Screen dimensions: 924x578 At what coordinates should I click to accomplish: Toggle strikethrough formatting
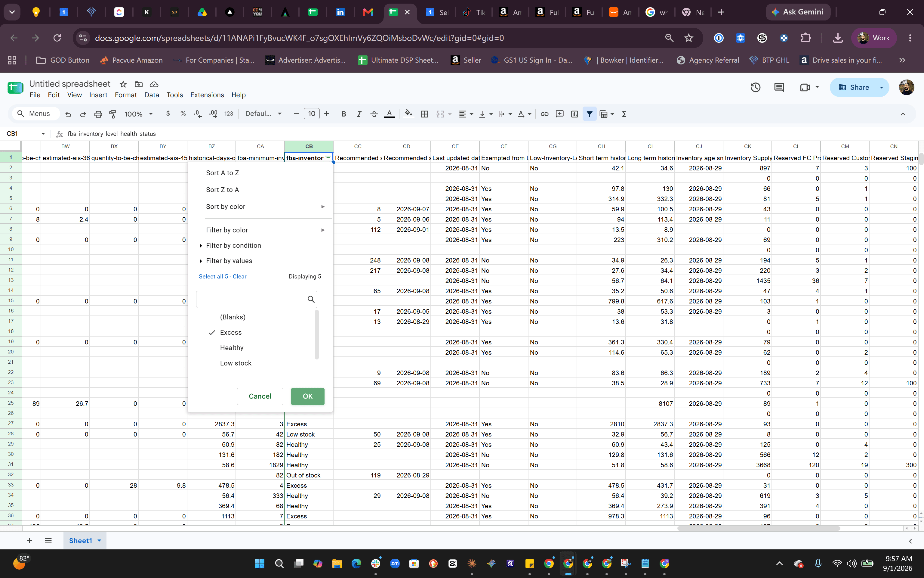coord(374,114)
